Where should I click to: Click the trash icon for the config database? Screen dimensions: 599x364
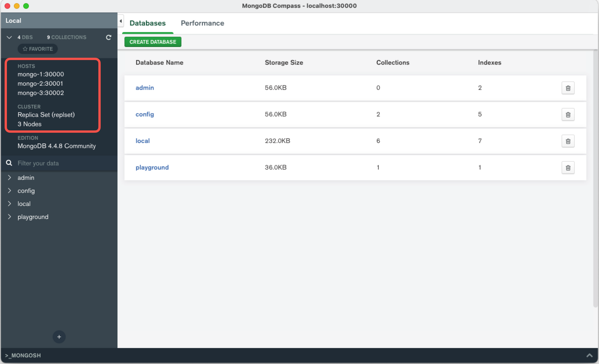tap(568, 114)
